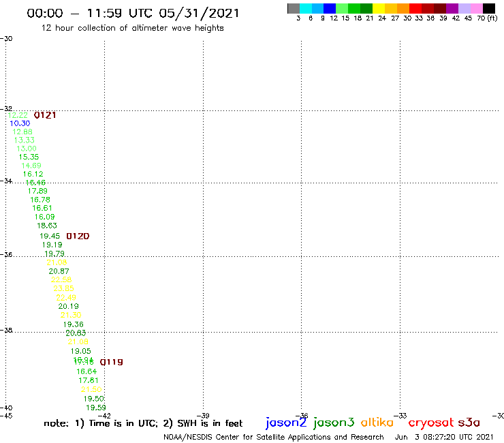
Task: Click the blue wave height value 10.30
Action: click(20, 123)
